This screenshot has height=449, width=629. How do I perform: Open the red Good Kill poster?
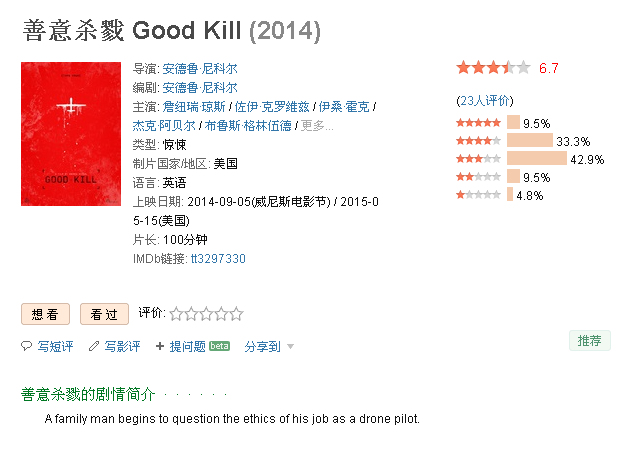coord(71,134)
